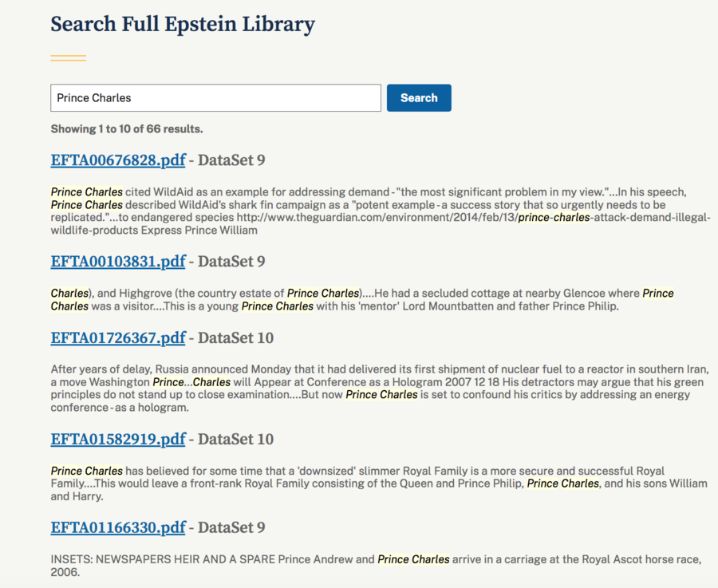Viewport: 718px width, 588px height.
Task: Click the results count text showing 66 results
Action: pos(125,128)
